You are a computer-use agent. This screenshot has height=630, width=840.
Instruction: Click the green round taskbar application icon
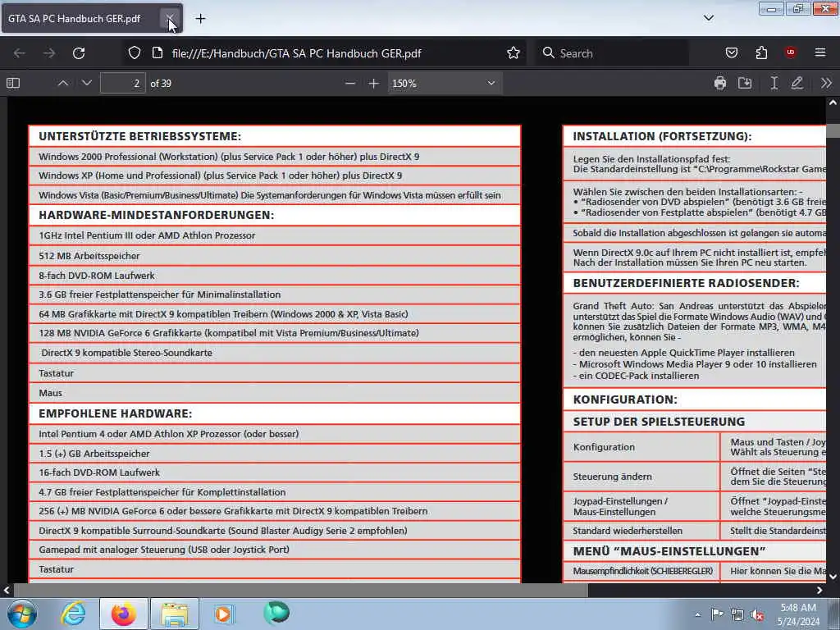click(276, 613)
